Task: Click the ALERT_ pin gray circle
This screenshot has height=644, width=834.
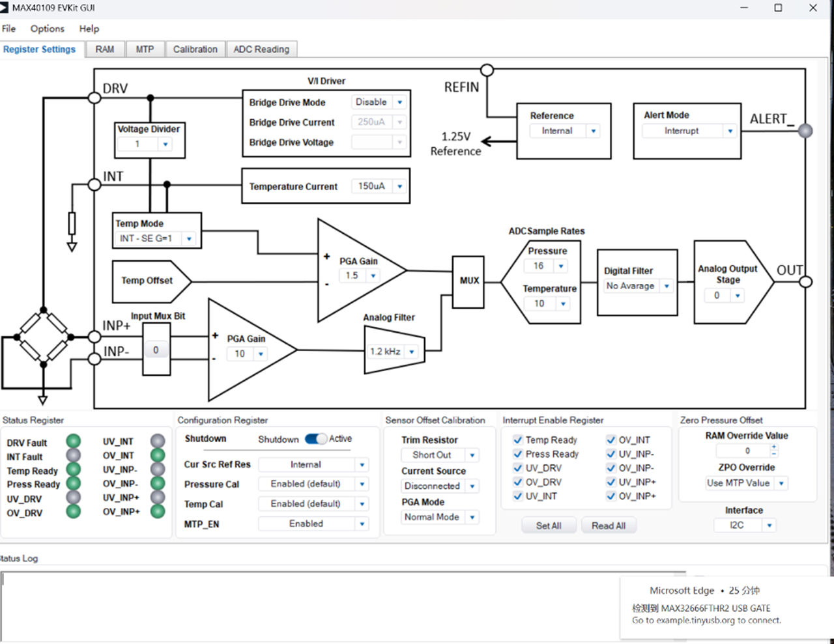Action: (806, 130)
